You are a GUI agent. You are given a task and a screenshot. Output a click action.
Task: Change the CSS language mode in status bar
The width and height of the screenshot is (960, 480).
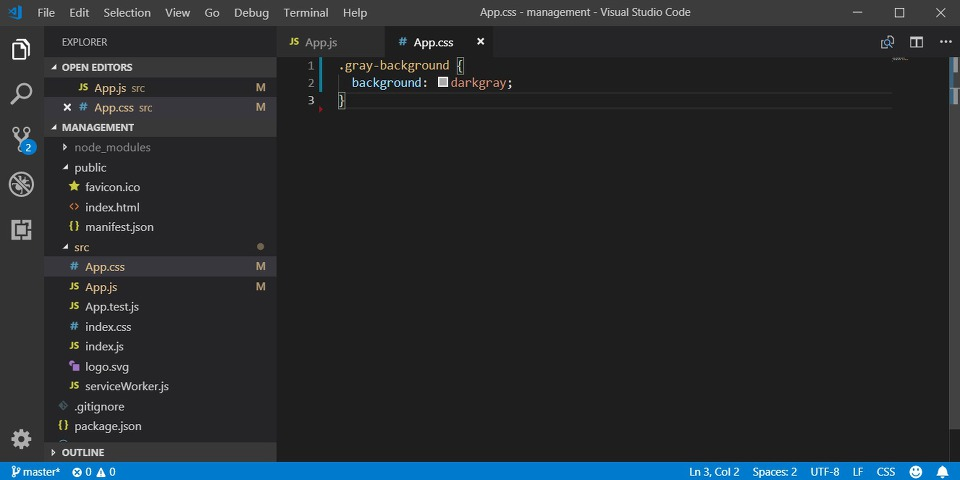[885, 472]
